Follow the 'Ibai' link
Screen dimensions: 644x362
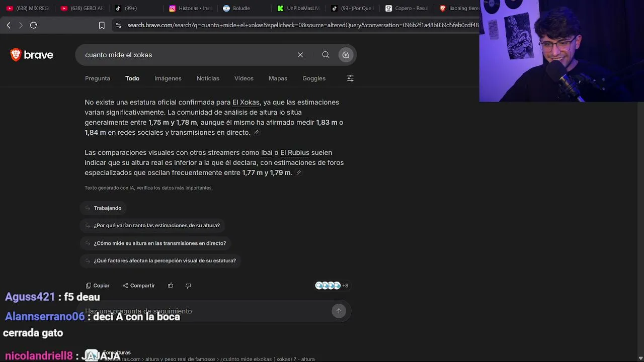tap(267, 152)
